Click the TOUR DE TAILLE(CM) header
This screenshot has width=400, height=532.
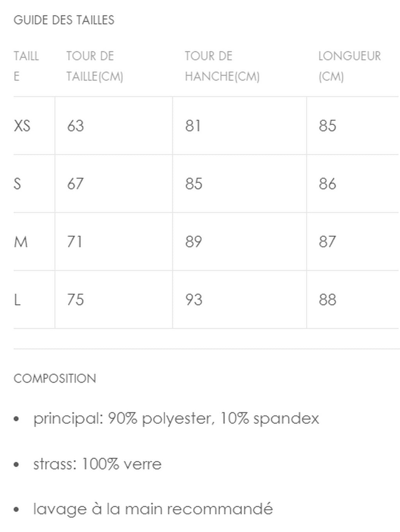tap(95, 66)
